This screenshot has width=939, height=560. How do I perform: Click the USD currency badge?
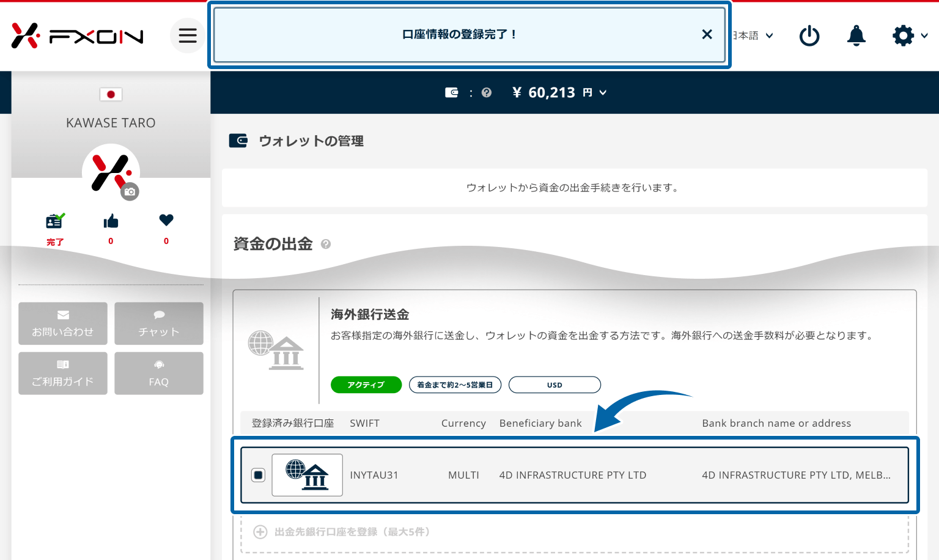tap(554, 385)
